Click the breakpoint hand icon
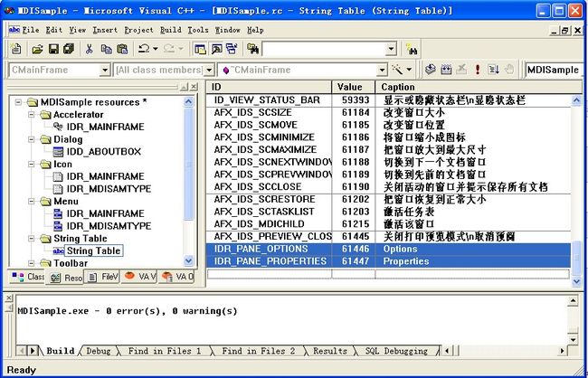The image size is (588, 378). tap(509, 70)
